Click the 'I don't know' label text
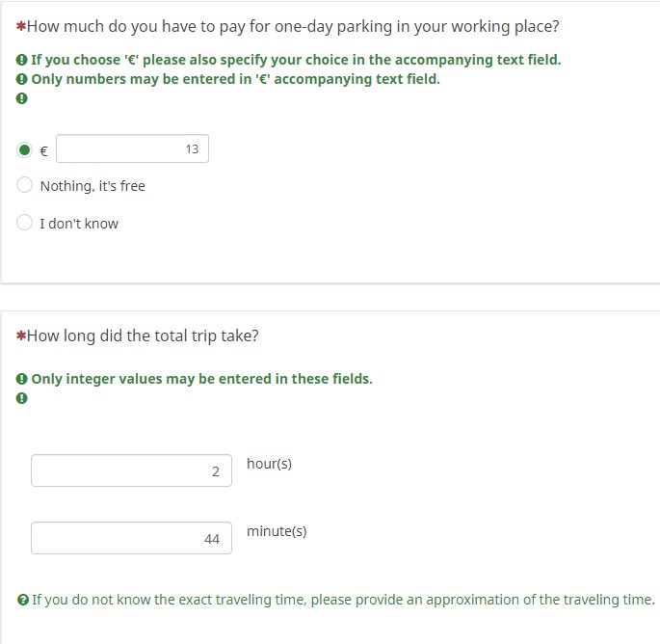660x644 pixels. [x=79, y=224]
